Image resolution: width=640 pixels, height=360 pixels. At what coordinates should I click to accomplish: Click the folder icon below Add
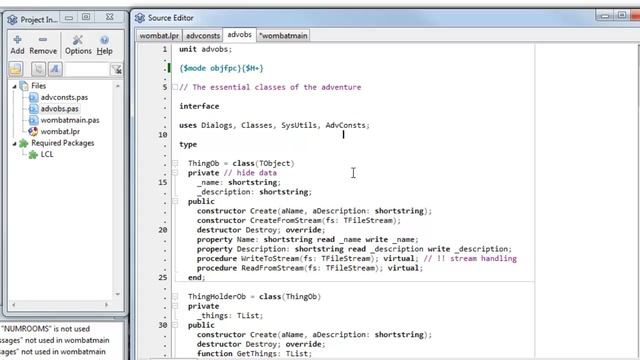tap(16, 69)
